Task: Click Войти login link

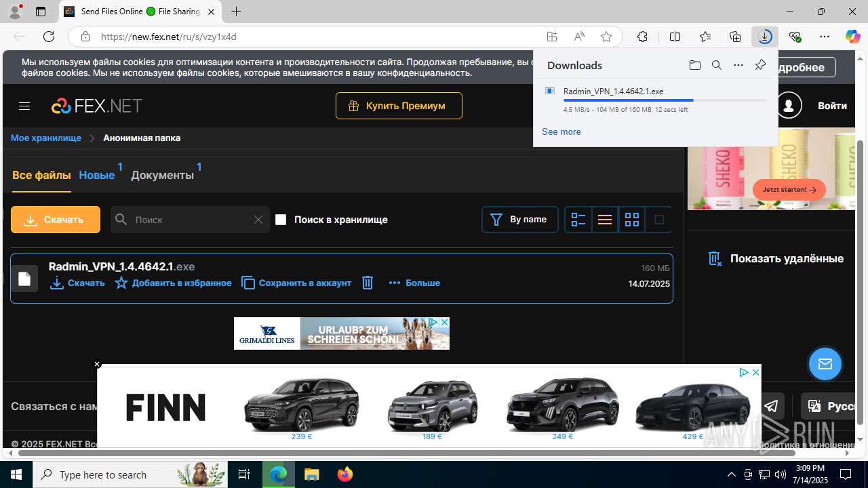Action: (832, 106)
